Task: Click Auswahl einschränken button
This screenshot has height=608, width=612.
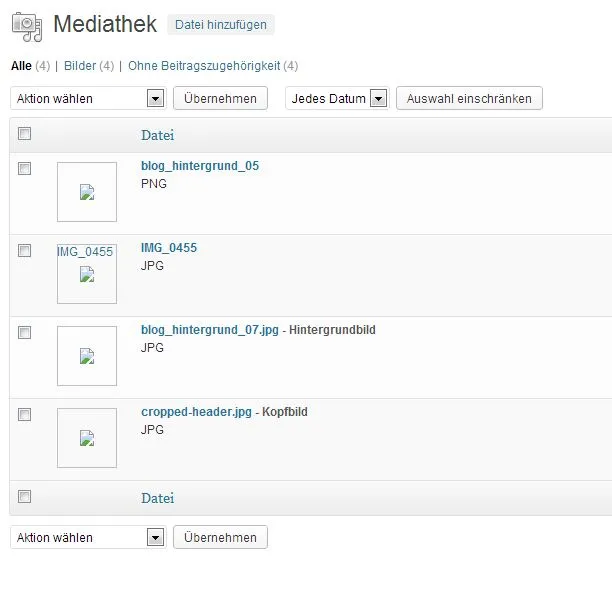Action: click(x=469, y=98)
